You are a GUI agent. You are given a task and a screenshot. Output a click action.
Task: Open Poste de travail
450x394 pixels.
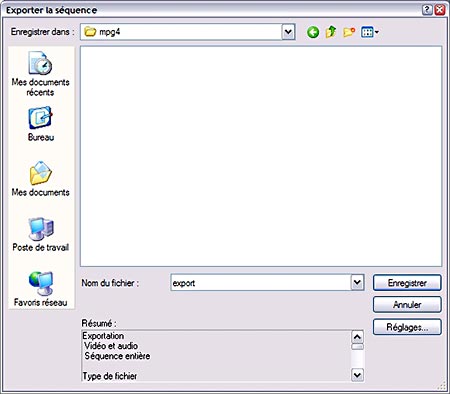(40, 234)
